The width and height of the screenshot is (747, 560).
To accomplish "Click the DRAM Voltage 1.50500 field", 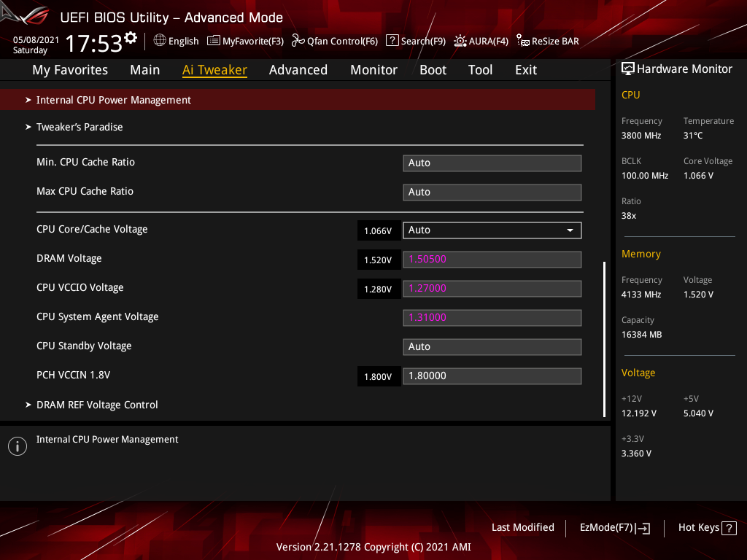I will pyautogui.click(x=492, y=259).
